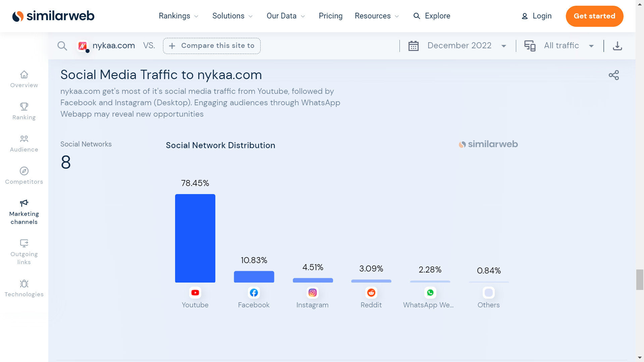
Task: Open Outgoing links in sidebar
Action: pos(24,252)
